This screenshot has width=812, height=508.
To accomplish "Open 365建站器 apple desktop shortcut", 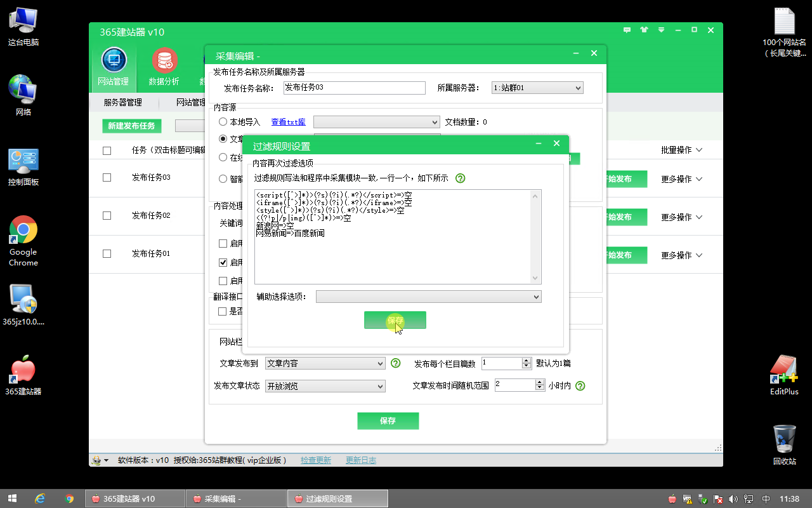I will tap(23, 375).
